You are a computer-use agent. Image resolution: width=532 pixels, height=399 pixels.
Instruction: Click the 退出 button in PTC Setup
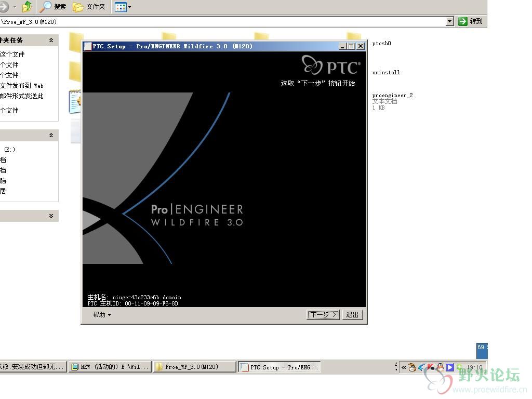coord(352,314)
